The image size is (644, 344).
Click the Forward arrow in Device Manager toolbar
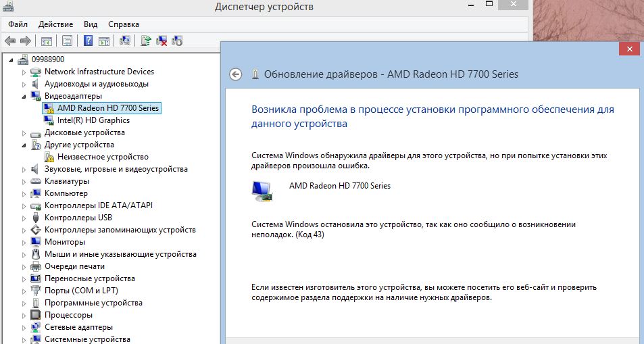coord(26,41)
